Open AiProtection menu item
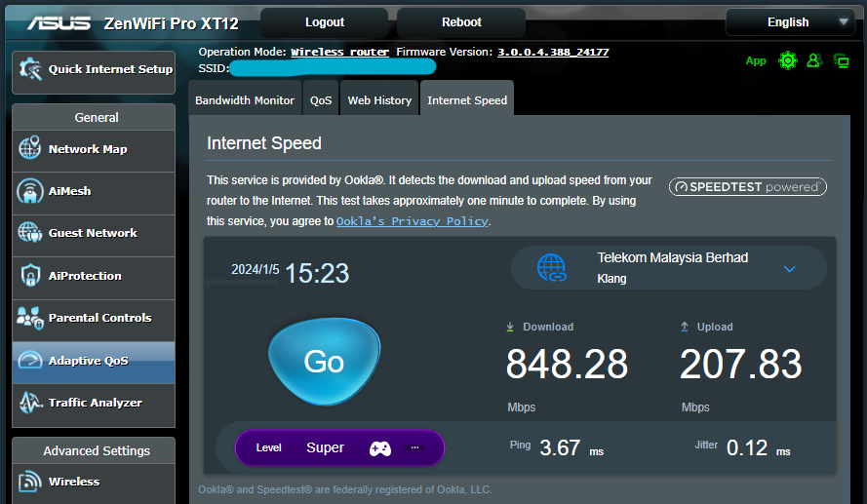The image size is (867, 504). [94, 277]
